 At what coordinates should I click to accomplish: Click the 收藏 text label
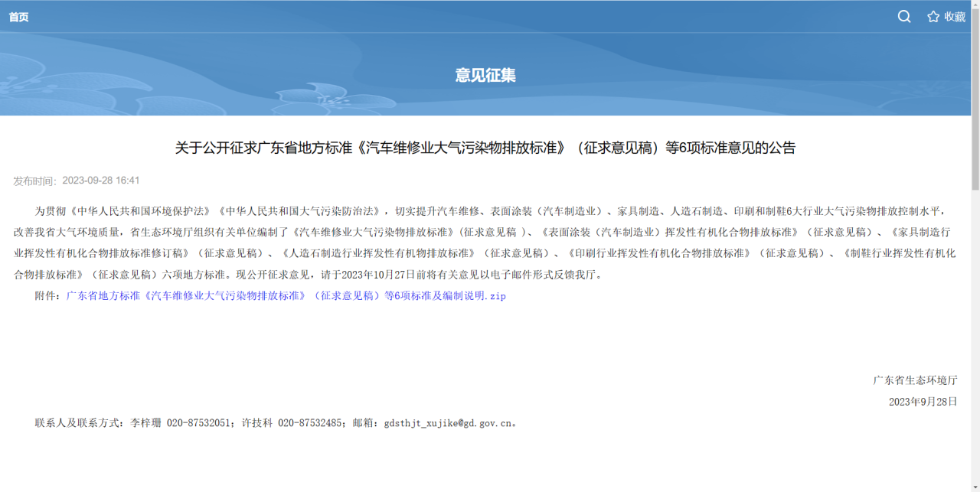[x=955, y=17]
